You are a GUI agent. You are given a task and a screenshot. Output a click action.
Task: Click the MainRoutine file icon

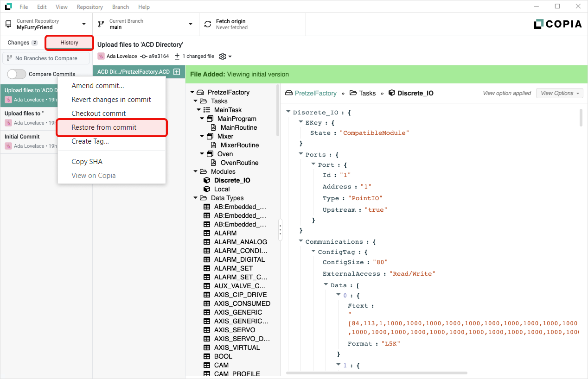[x=213, y=127]
